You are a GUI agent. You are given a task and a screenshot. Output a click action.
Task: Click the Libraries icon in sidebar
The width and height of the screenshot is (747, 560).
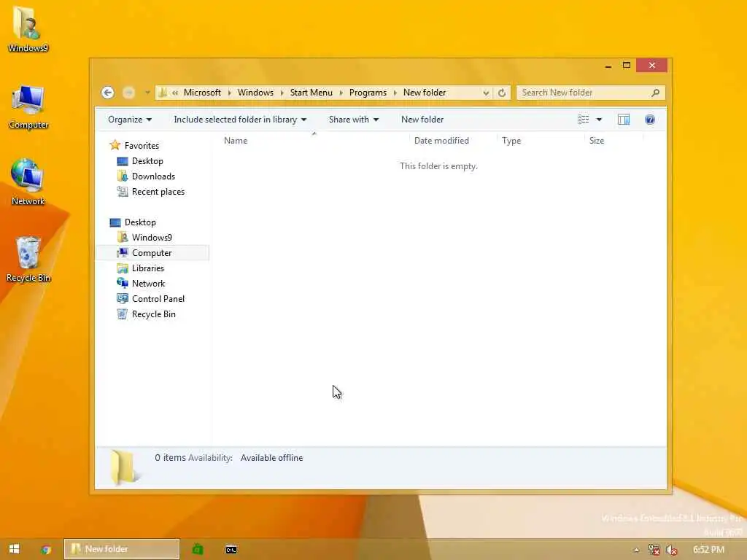point(123,268)
